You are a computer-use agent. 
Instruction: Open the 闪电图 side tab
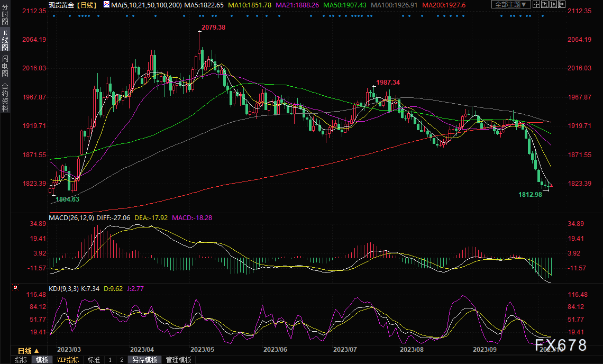tap(5, 66)
